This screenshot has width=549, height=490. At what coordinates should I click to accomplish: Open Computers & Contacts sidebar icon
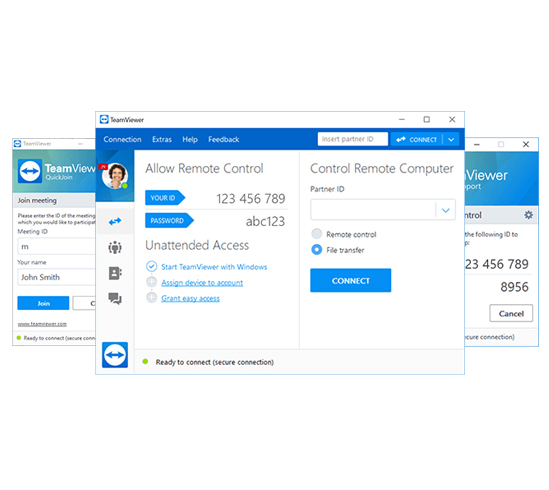[115, 273]
